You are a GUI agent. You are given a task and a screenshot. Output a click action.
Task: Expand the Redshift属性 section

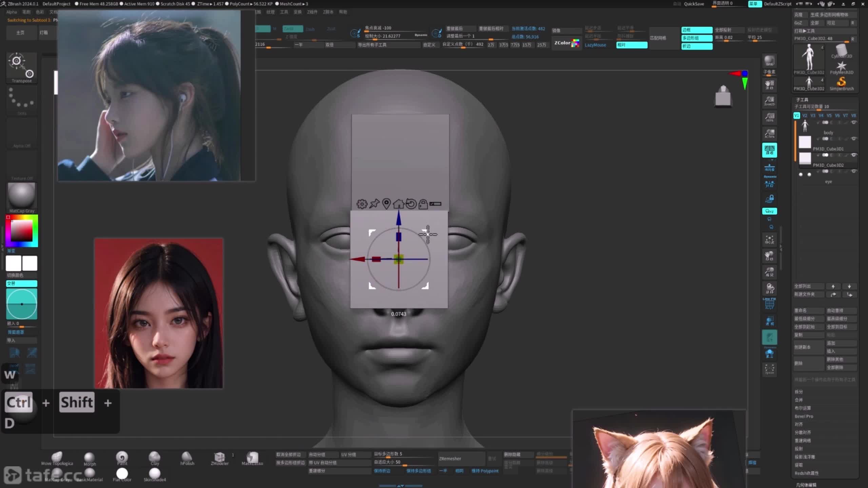pyautogui.click(x=806, y=473)
